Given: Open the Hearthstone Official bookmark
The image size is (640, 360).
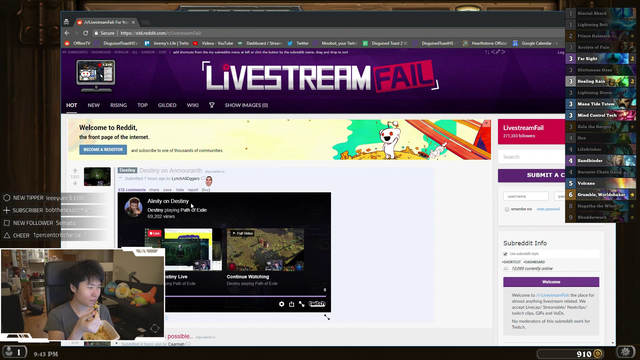Looking at the screenshot, I should (x=485, y=43).
